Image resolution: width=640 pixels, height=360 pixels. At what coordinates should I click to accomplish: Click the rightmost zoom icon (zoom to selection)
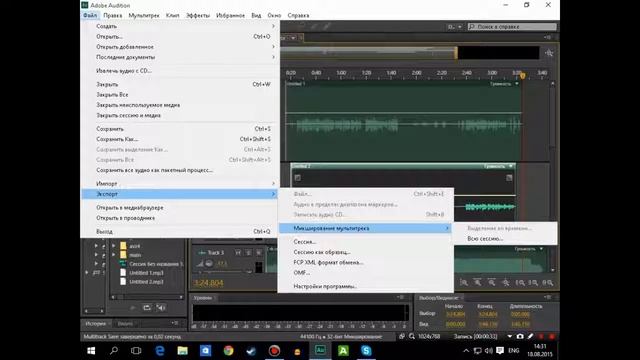pos(548,282)
